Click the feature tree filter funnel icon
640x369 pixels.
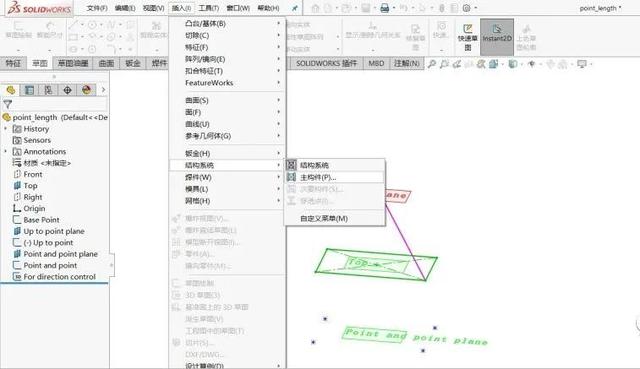click(7, 104)
